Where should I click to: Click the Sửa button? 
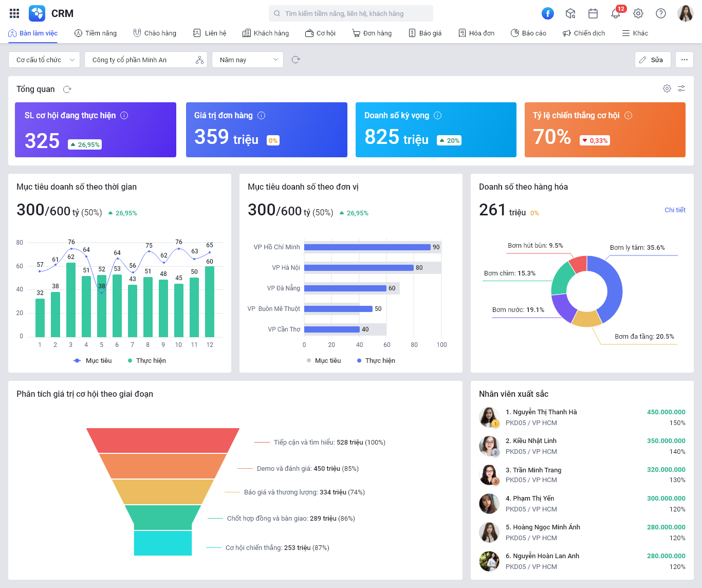pyautogui.click(x=652, y=60)
